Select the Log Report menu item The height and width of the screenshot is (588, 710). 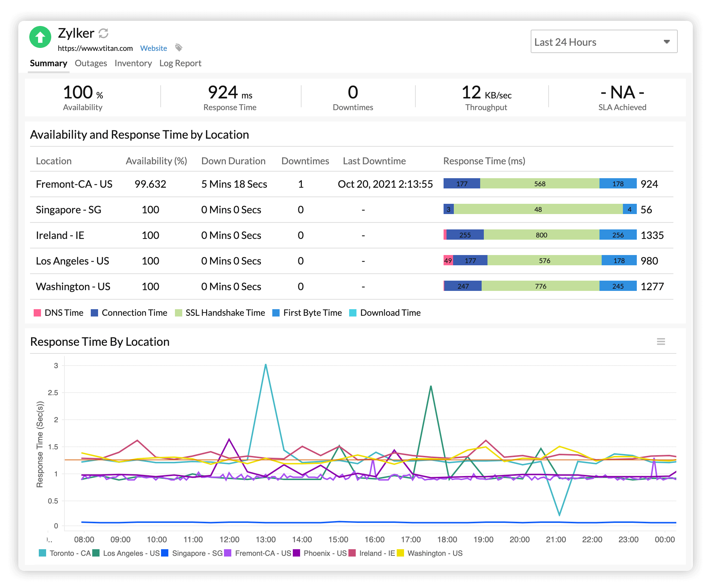click(180, 63)
